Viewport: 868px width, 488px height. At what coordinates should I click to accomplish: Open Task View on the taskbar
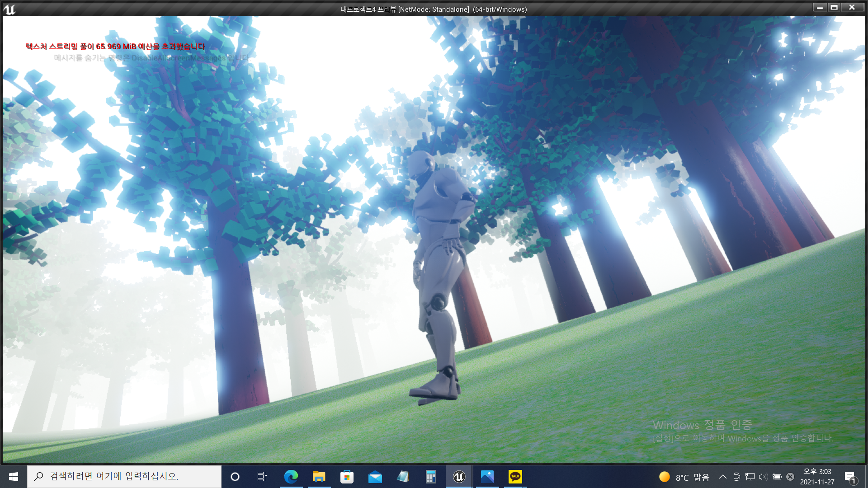pos(262,477)
